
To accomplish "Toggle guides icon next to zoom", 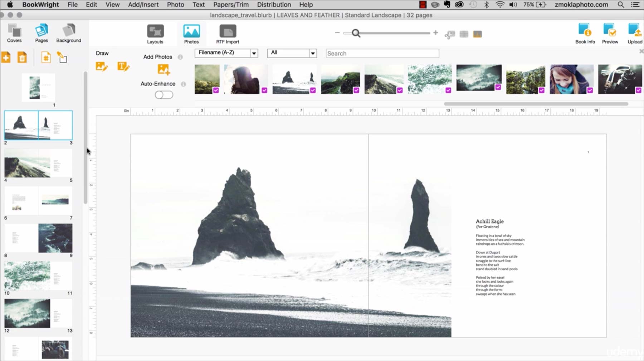I will pos(450,34).
